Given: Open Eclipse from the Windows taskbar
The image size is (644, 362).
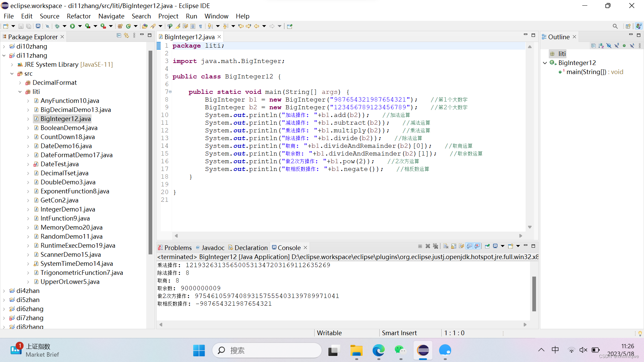Looking at the screenshot, I should (423, 351).
